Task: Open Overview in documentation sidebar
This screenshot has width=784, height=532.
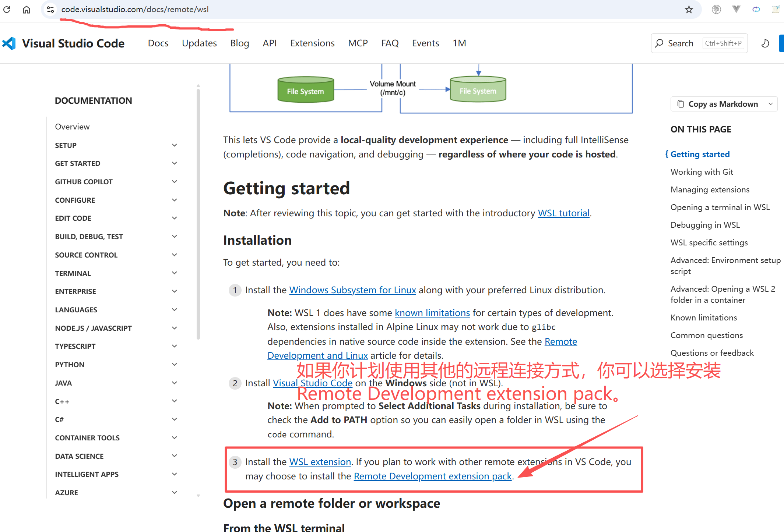Action: point(73,127)
